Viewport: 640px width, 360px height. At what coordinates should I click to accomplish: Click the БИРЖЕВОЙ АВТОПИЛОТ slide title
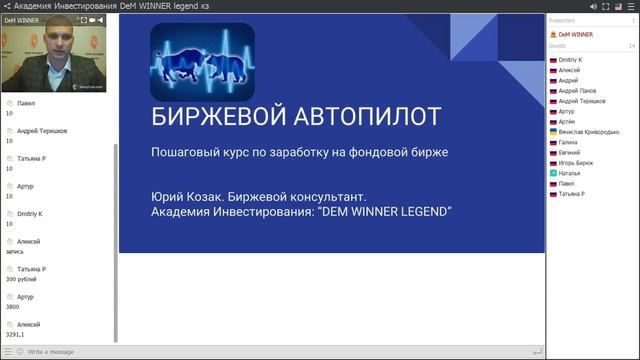click(x=296, y=116)
